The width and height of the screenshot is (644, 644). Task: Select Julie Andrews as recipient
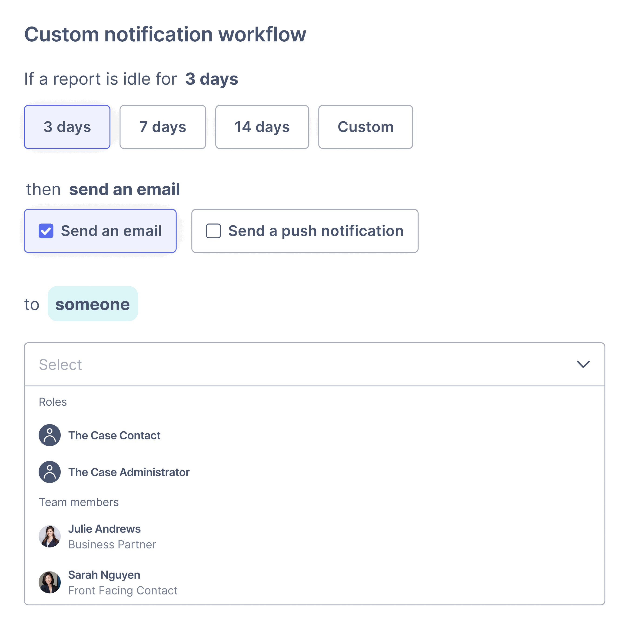click(104, 529)
